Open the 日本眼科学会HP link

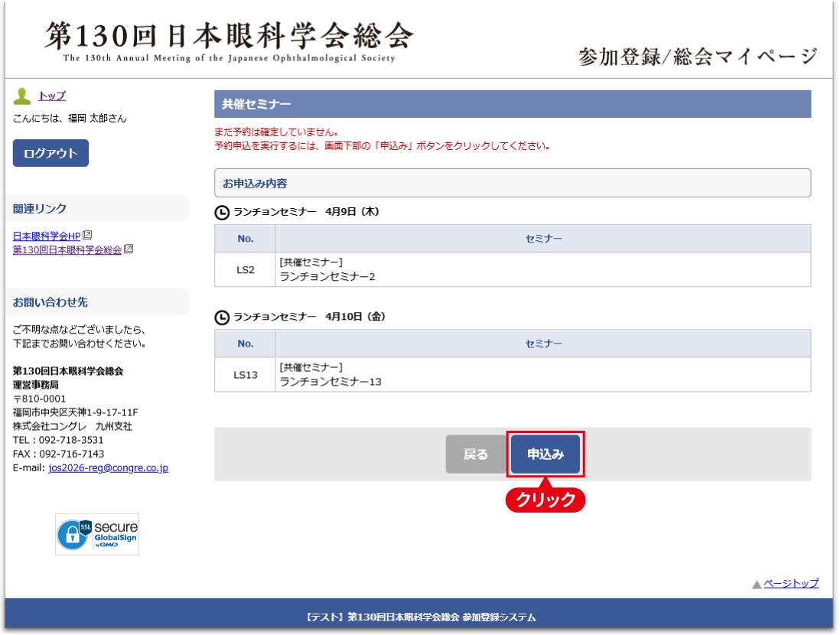[x=46, y=236]
